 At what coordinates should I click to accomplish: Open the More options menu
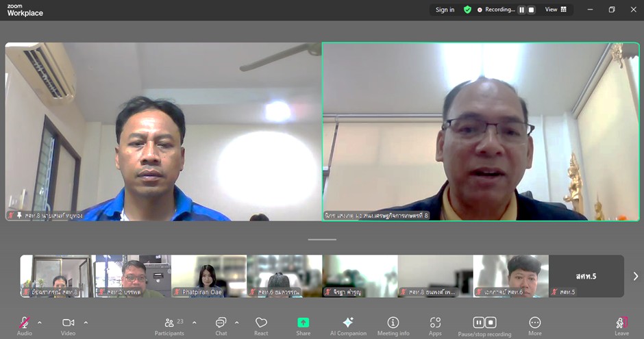click(x=535, y=323)
